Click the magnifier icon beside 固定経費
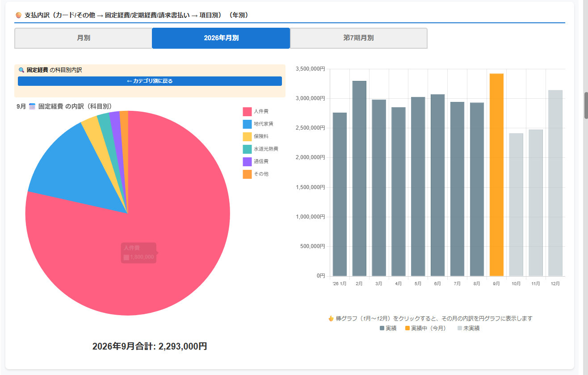This screenshot has width=588, height=375. (x=21, y=70)
